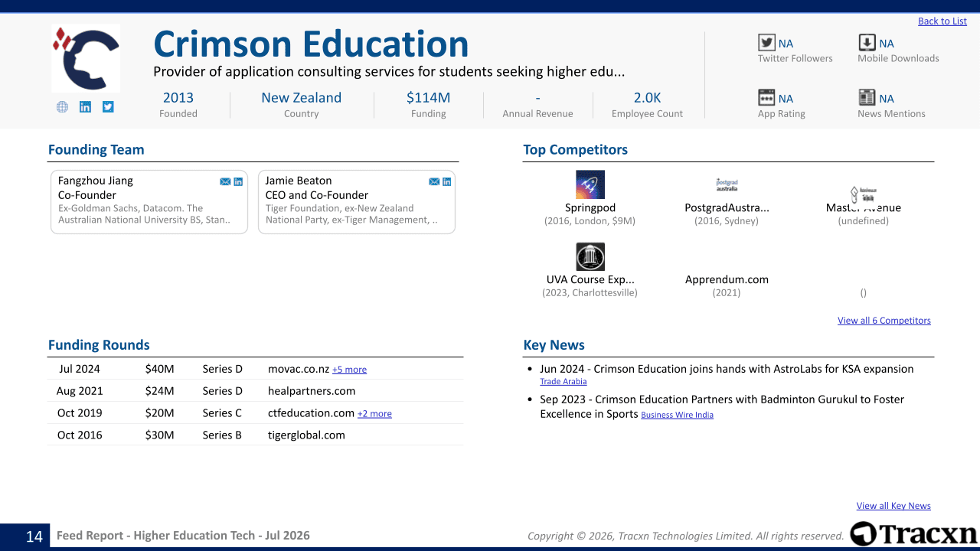The image size is (980, 551).
Task: Click the Tracxn logo in the footer
Action: coord(913,534)
